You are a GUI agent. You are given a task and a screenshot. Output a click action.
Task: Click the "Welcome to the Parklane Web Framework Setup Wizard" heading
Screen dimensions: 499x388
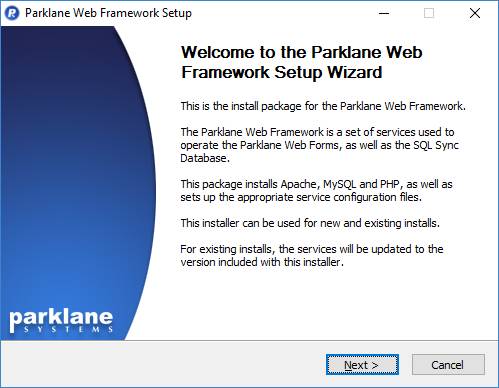pos(302,62)
